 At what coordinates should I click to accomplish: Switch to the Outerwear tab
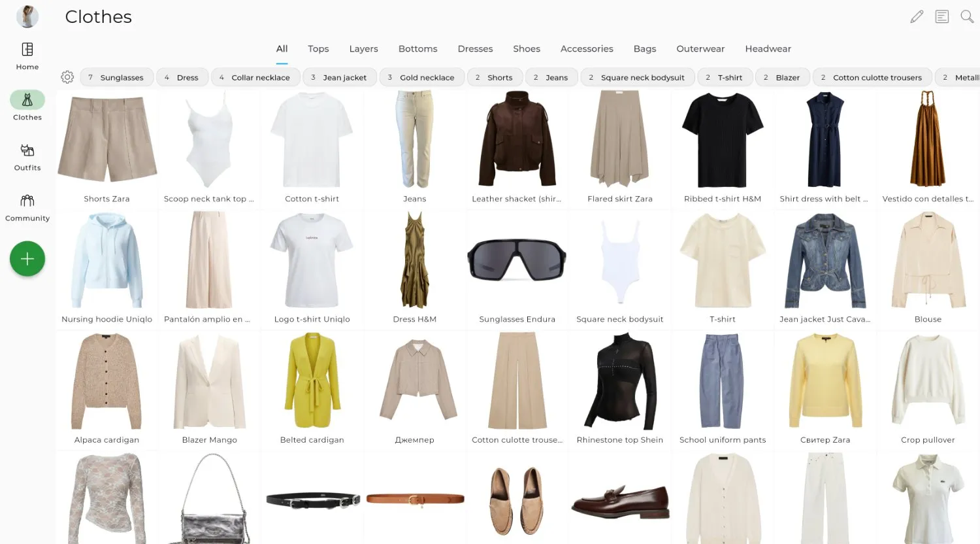700,48
